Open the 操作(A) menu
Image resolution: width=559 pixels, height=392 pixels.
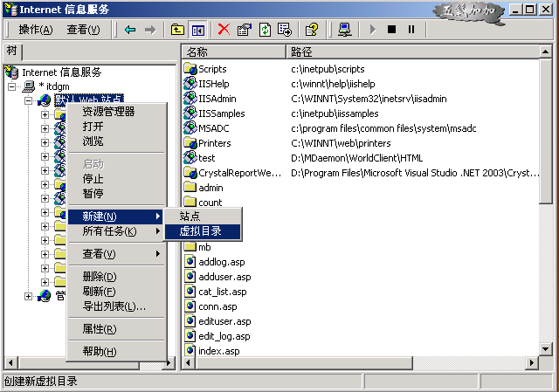tap(35, 30)
